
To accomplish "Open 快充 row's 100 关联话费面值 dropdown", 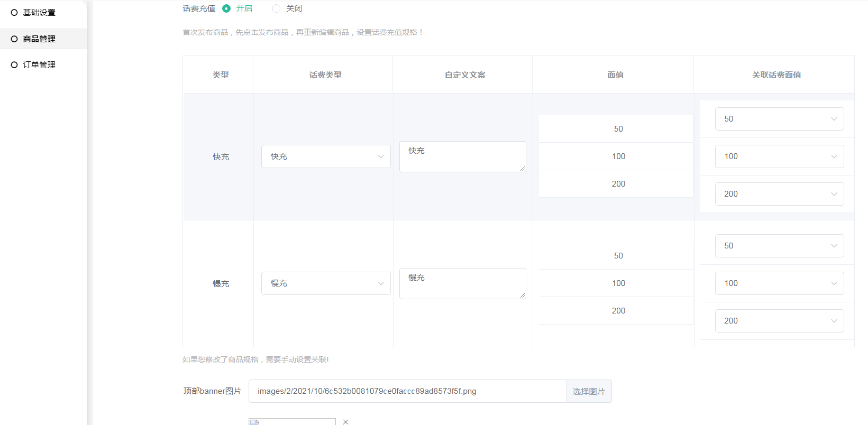I will point(779,156).
